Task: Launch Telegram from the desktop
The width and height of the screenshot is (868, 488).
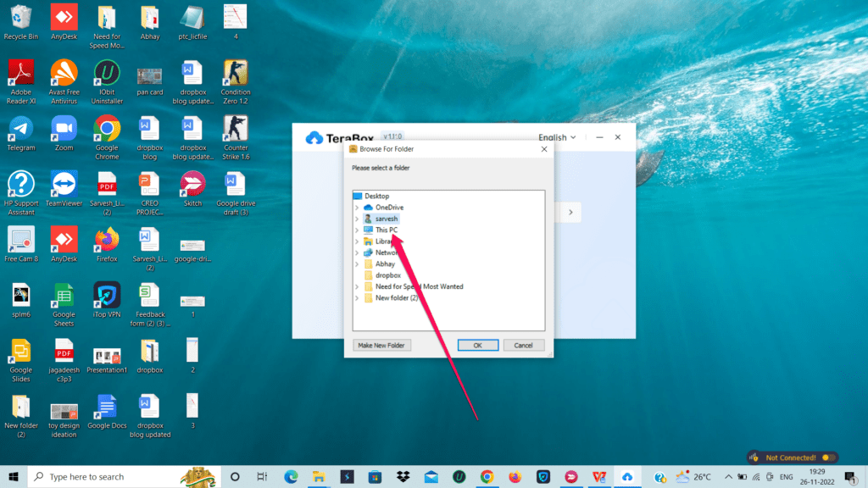Action: click(21, 136)
